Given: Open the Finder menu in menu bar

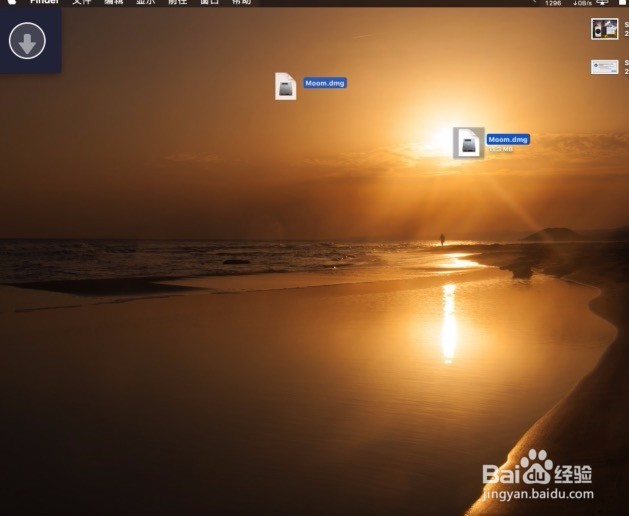Looking at the screenshot, I should [x=45, y=2].
